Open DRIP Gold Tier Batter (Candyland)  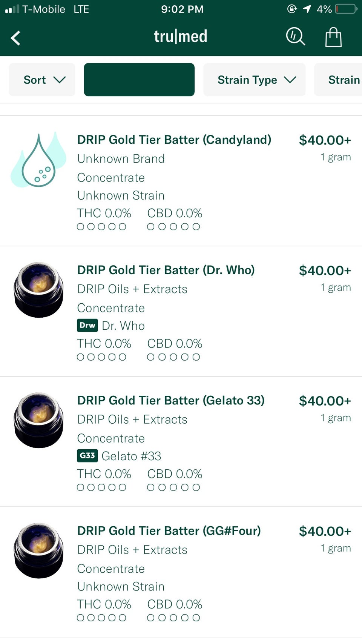pyautogui.click(x=174, y=140)
